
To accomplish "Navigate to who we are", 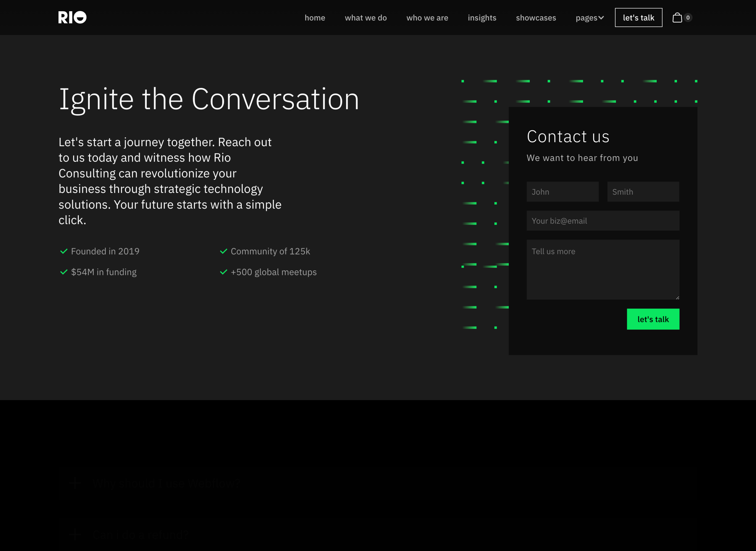I will coord(427,18).
